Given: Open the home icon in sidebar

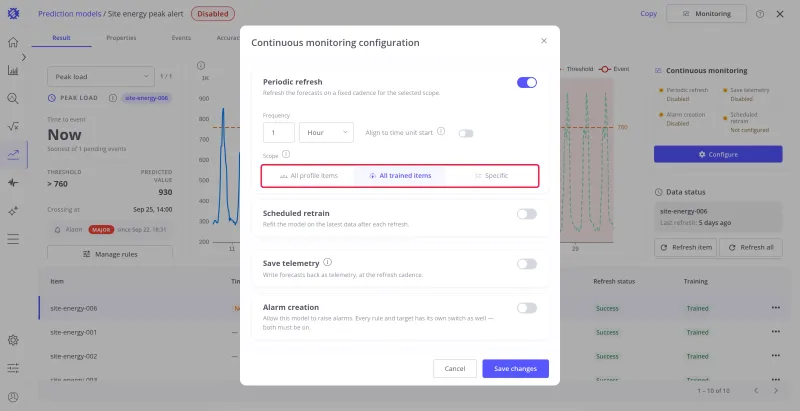Looking at the screenshot, I should pos(13,42).
